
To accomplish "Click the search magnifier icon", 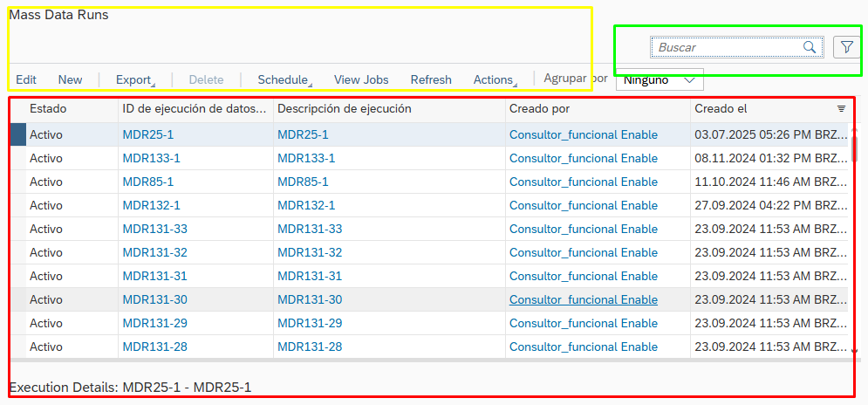I will pyautogui.click(x=810, y=47).
